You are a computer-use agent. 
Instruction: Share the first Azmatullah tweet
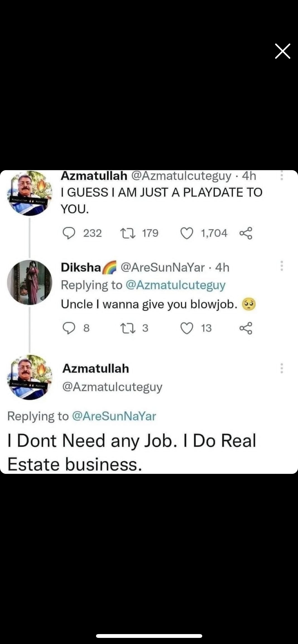click(246, 233)
